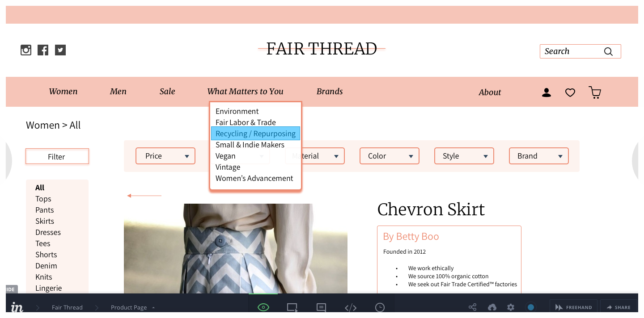Open the FREEHAND button
The height and width of the screenshot is (318, 644).
[x=573, y=307]
